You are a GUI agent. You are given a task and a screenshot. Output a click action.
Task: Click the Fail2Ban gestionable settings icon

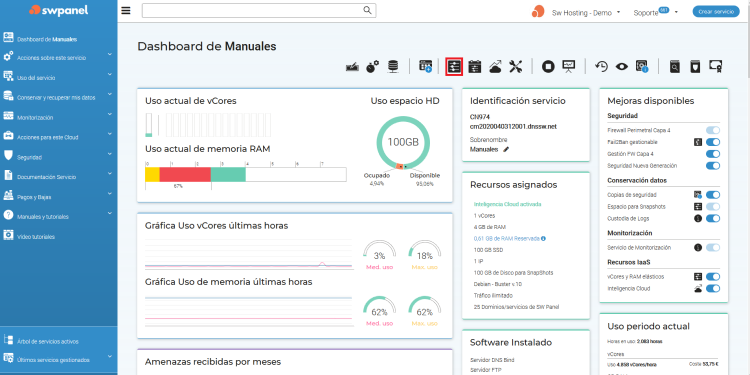698,142
